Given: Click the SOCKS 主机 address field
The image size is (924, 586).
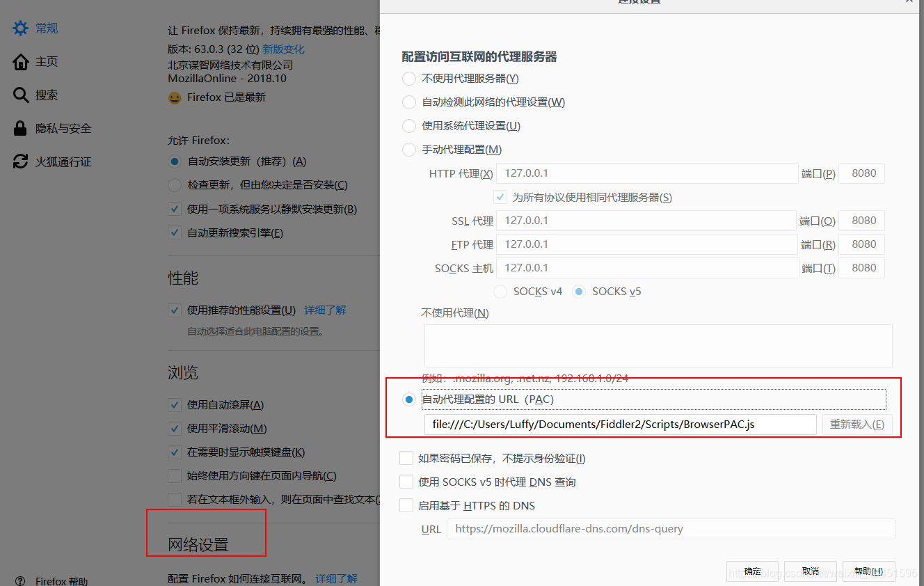Looking at the screenshot, I should tap(647, 268).
